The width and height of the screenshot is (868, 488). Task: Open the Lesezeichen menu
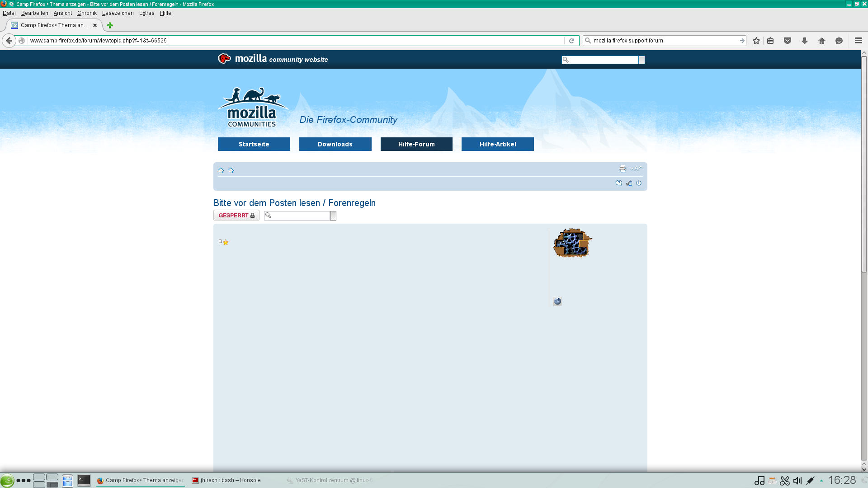[x=118, y=13]
